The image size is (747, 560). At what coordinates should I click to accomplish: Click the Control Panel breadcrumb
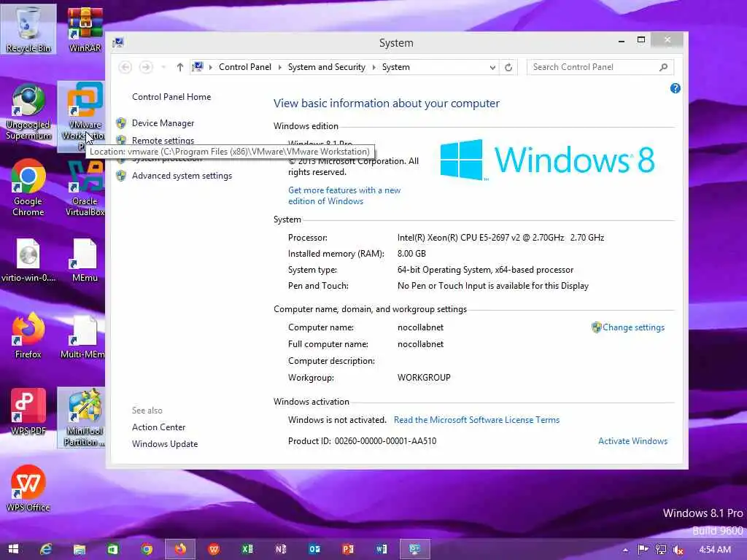[x=245, y=67]
